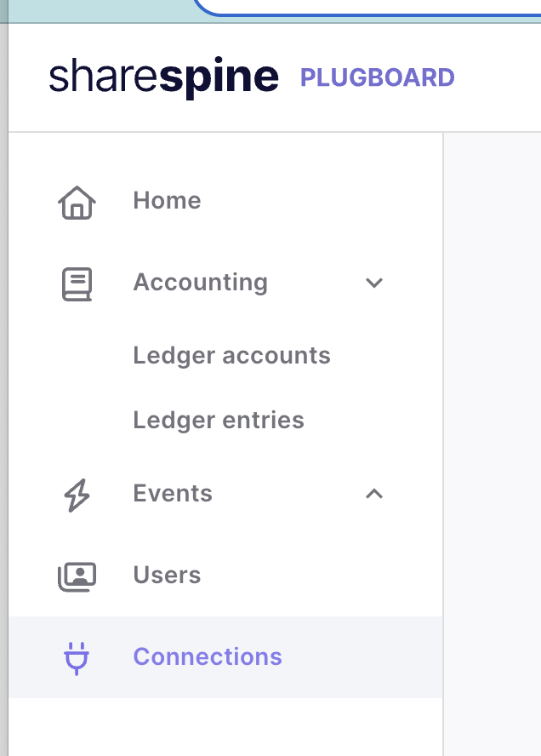541x756 pixels.
Task: Click the Accounting book icon
Action: pos(77,284)
